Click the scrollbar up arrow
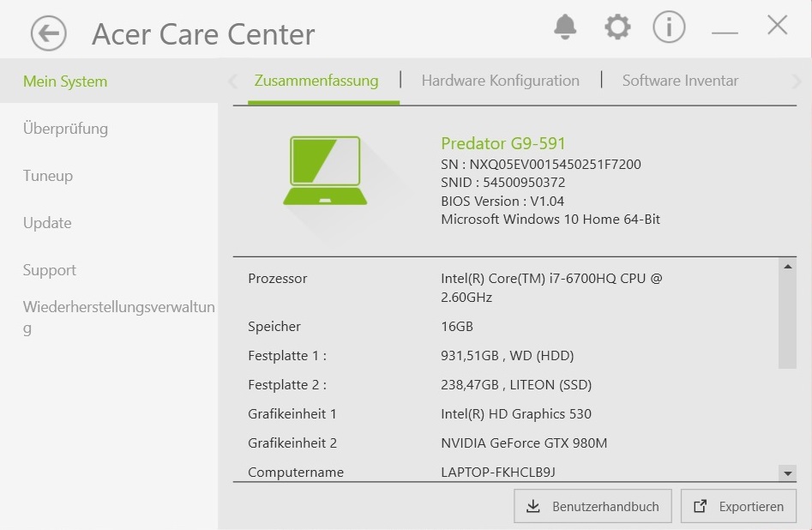 click(787, 267)
